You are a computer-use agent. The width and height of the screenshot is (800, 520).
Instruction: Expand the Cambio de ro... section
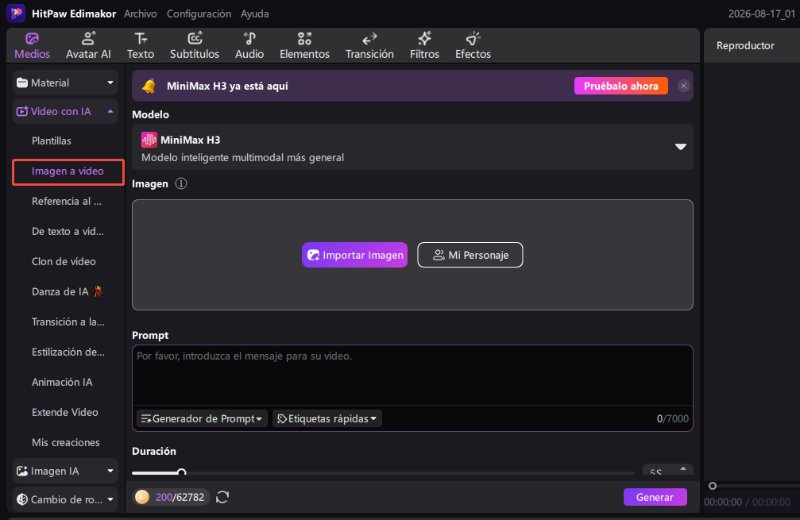tap(65, 500)
